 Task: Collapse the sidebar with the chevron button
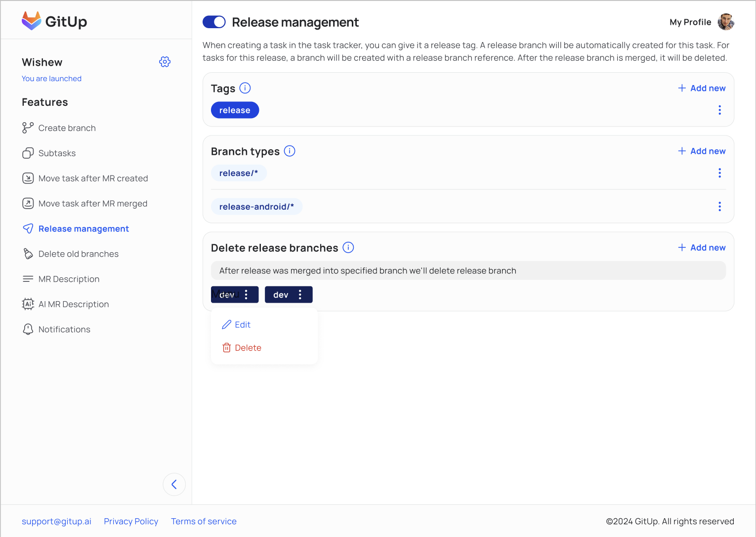[x=174, y=485]
